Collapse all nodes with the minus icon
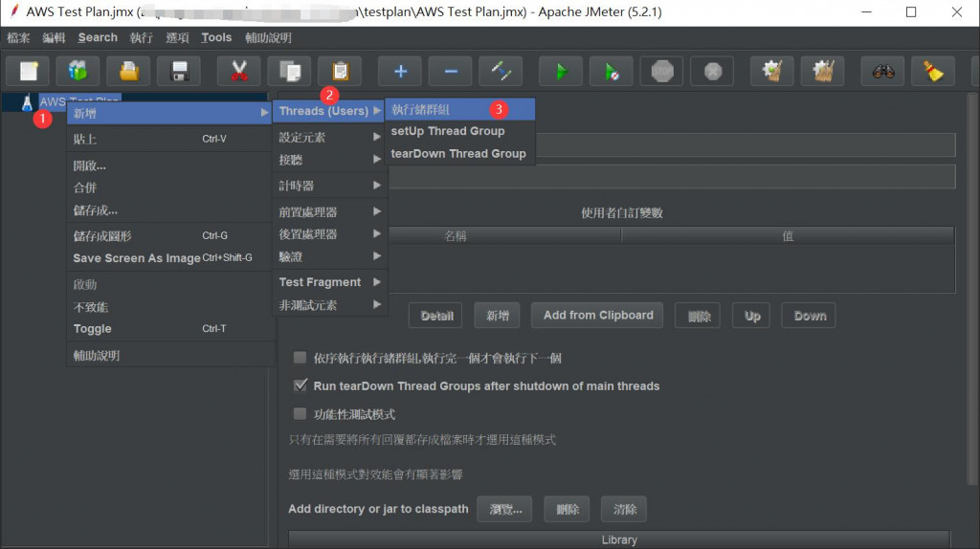The height and width of the screenshot is (549, 980). point(451,71)
